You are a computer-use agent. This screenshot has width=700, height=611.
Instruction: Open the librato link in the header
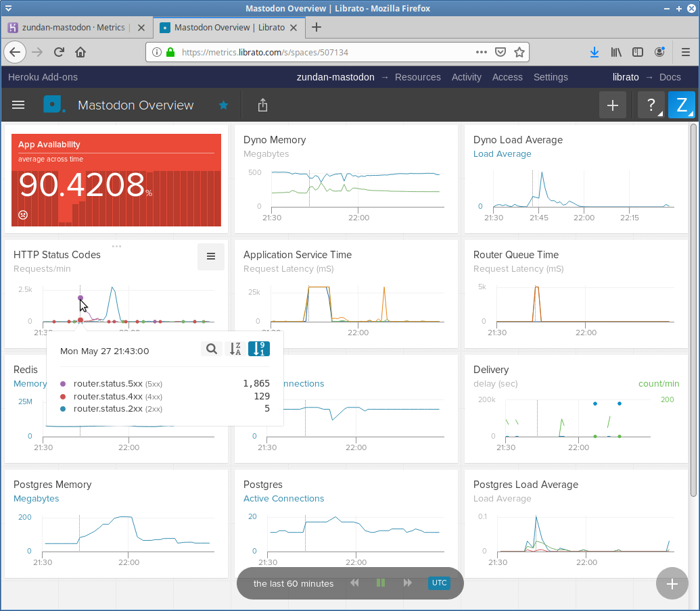(x=626, y=77)
